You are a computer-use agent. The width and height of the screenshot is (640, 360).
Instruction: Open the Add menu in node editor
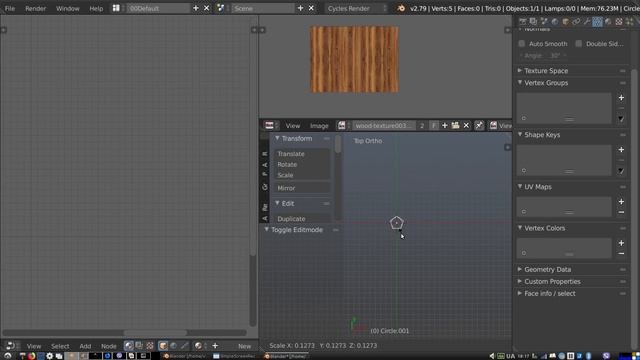coord(85,346)
